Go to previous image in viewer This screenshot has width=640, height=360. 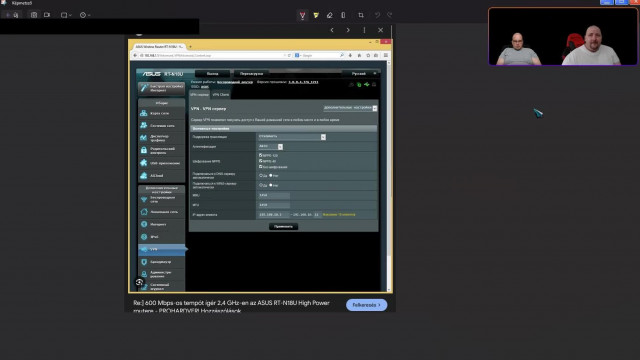(x=332, y=30)
